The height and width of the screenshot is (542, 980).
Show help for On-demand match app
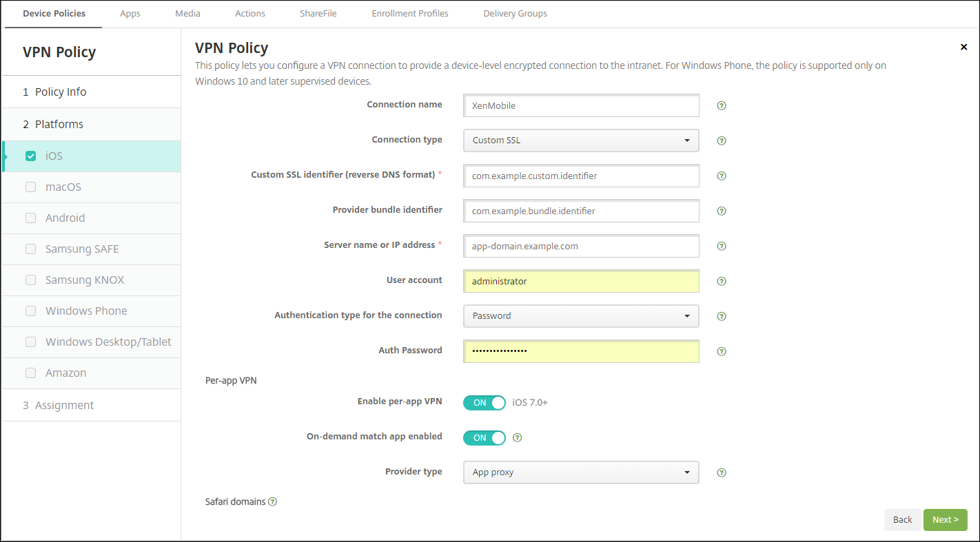point(518,437)
